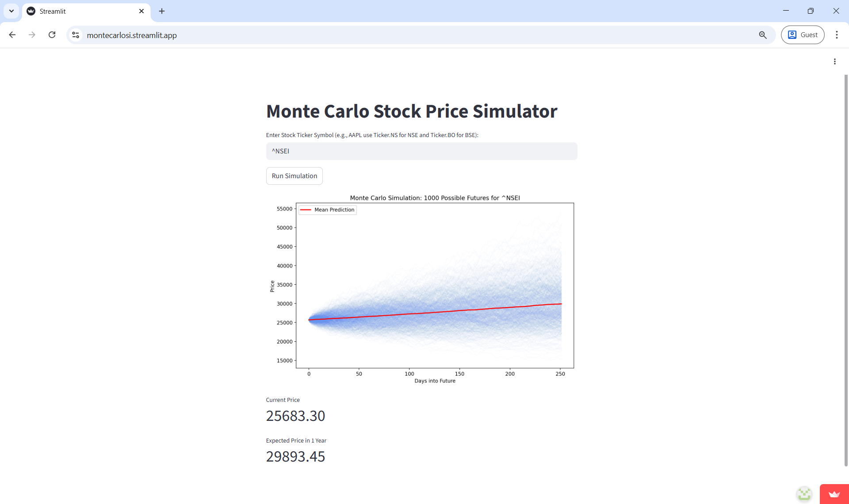849x504 pixels.
Task: Close the Streamlit tab
Action: point(141,11)
